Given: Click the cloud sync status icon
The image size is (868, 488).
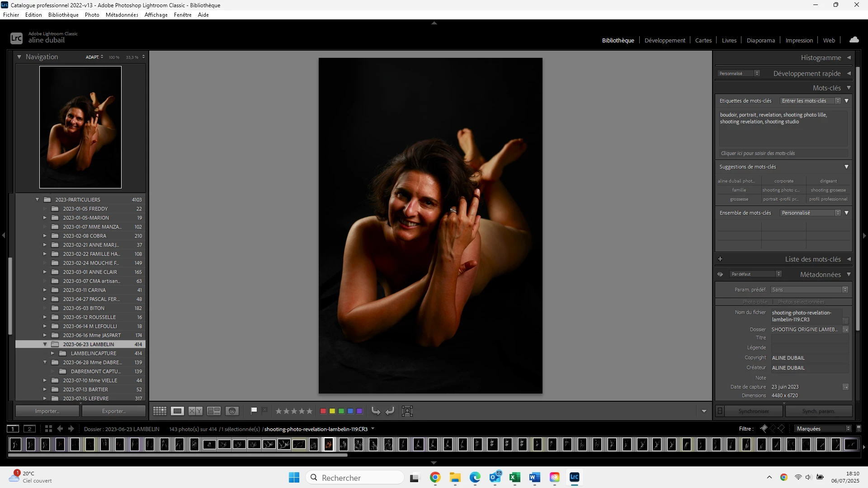Looking at the screenshot, I should (854, 40).
